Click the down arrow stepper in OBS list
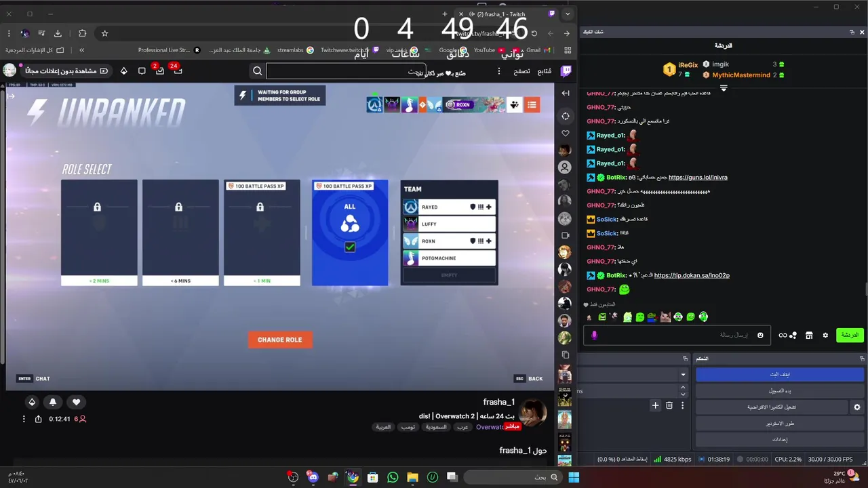This screenshot has width=868, height=488. click(683, 394)
